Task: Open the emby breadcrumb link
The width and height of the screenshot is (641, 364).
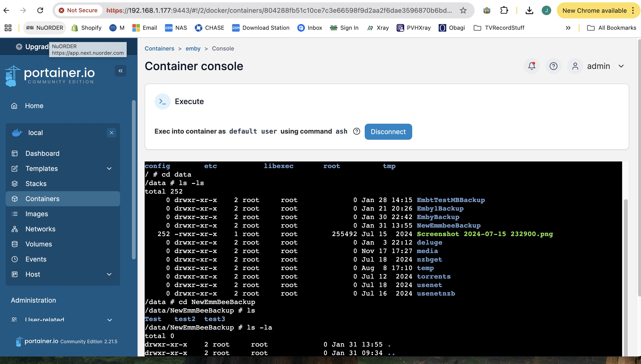Action: [193, 48]
